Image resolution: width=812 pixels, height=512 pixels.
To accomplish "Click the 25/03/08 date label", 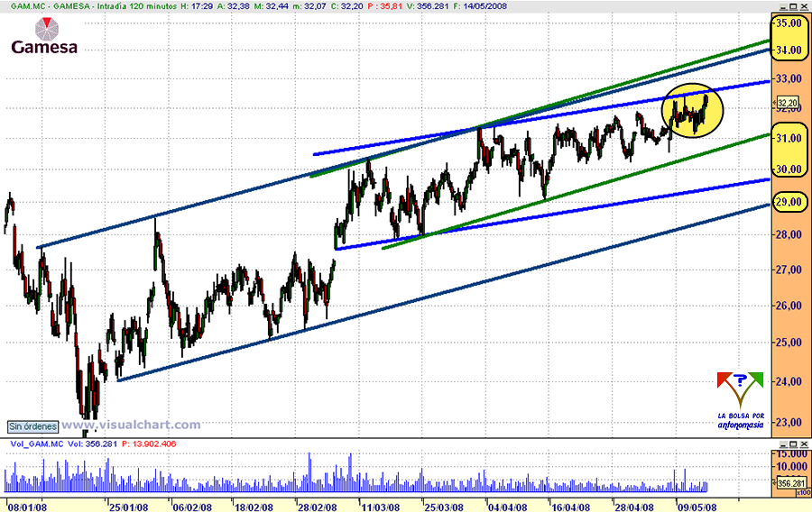I will [444, 507].
